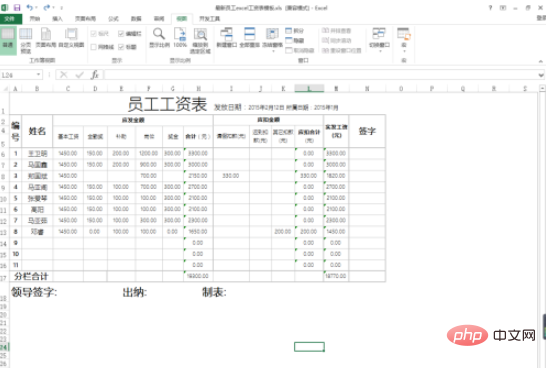
Task: Click the Insert Function fx icon
Action: 95,75
